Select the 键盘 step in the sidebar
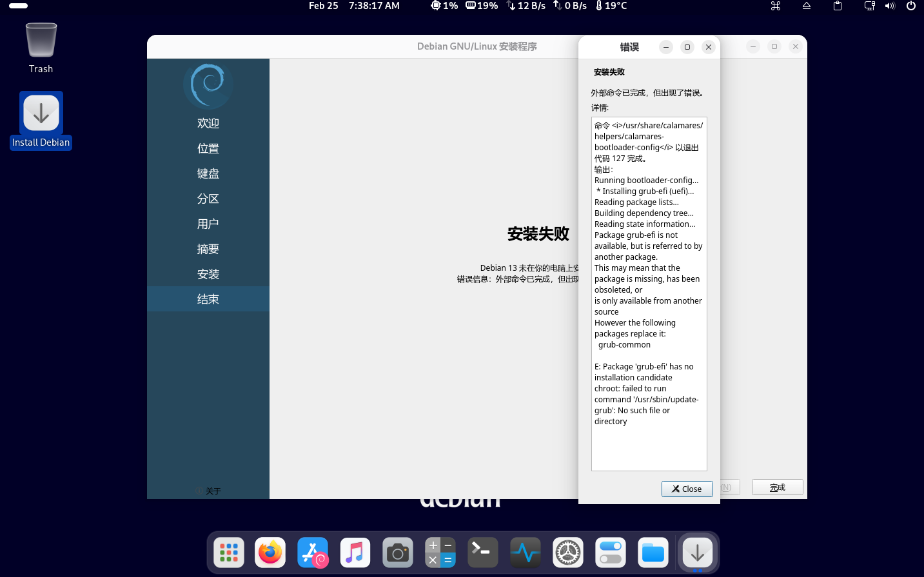This screenshot has height=577, width=924. pos(208,173)
